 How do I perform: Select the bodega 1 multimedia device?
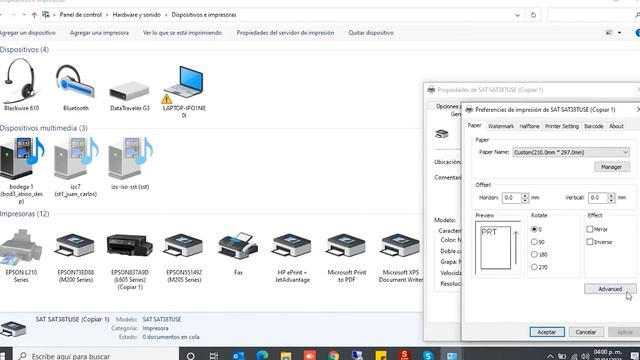21,170
